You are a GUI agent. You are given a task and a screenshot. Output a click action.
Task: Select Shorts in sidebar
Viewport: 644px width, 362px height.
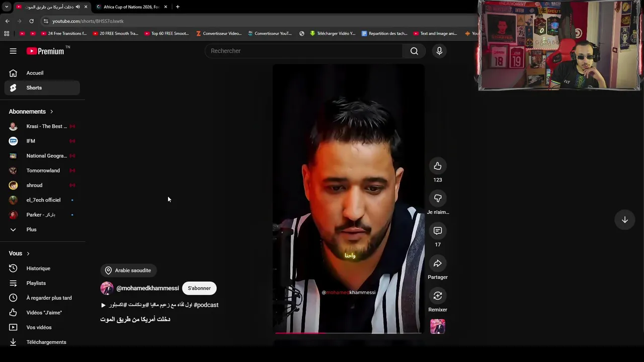point(42,87)
